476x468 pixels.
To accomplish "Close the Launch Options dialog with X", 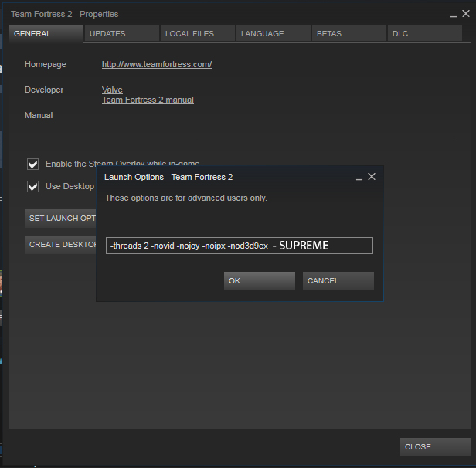I will click(372, 177).
